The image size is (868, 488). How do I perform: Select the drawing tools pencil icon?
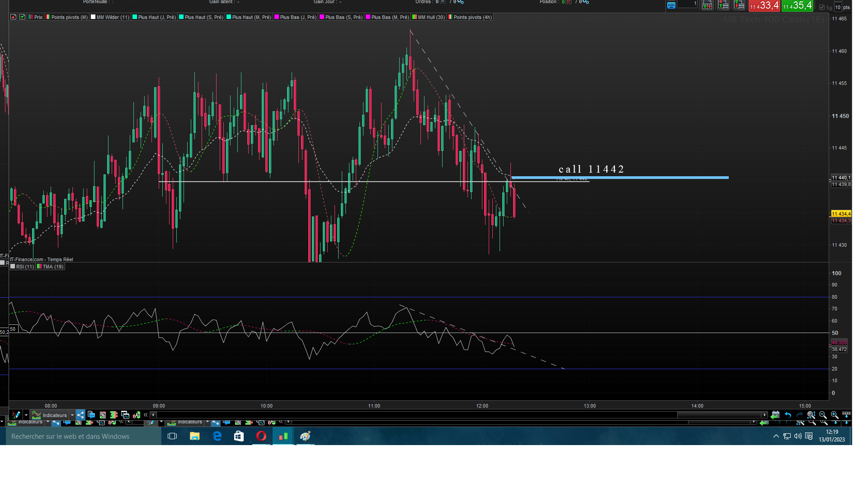coord(16,415)
